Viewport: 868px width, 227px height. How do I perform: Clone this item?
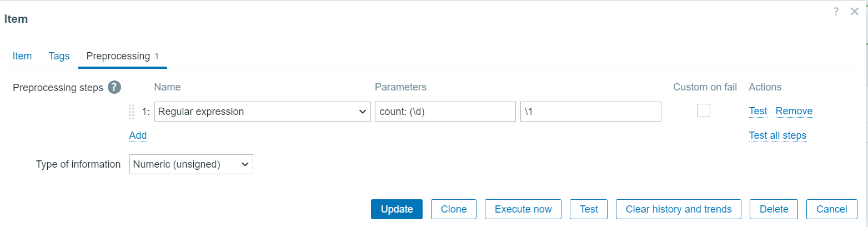click(454, 209)
